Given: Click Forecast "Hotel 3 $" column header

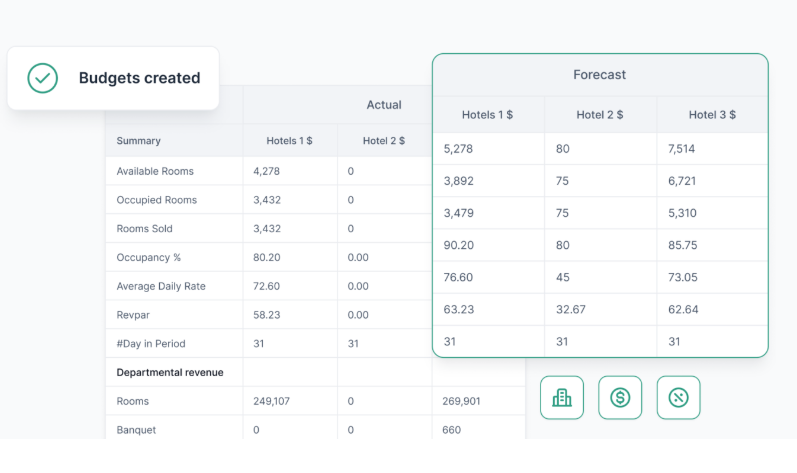Looking at the screenshot, I should 712,115.
